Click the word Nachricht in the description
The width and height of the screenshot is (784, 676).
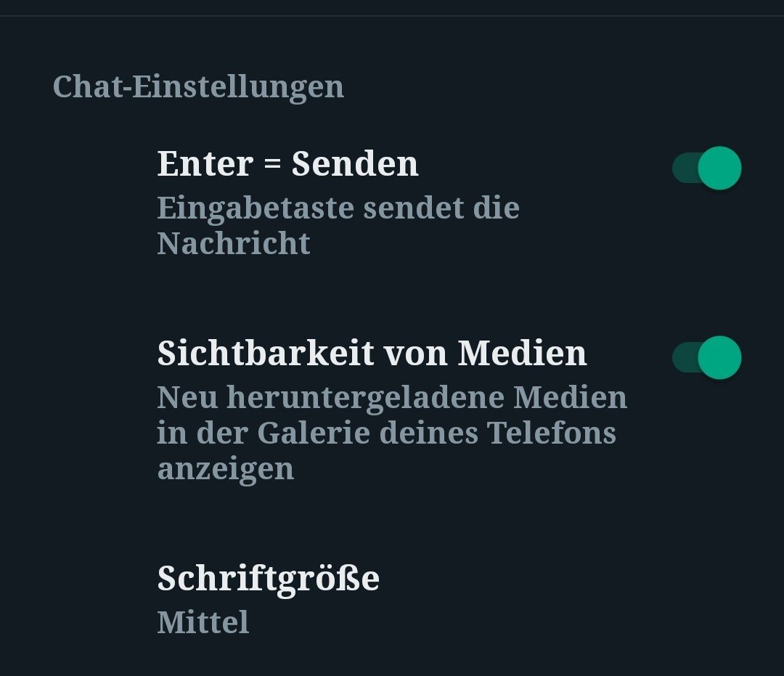(x=234, y=243)
